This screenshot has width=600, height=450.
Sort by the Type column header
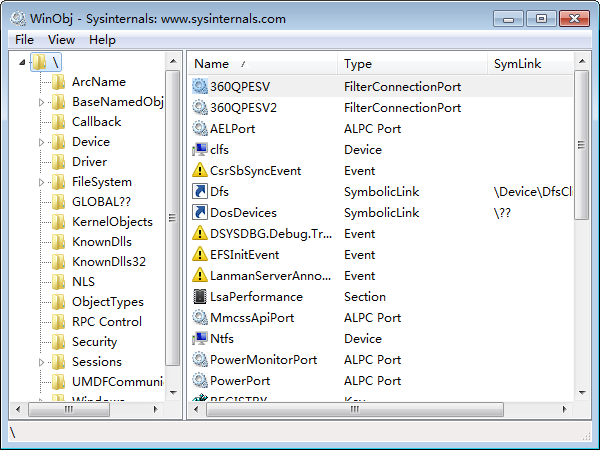(x=412, y=64)
